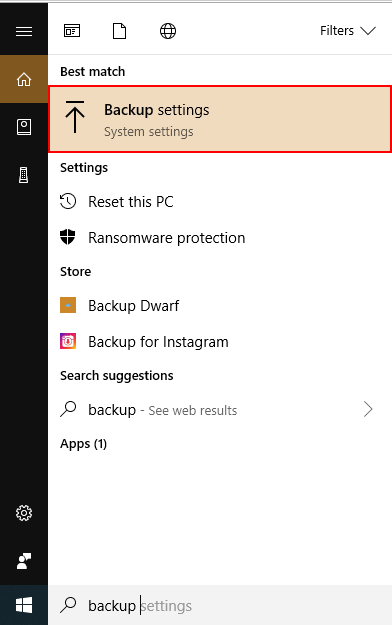The image size is (392, 625).
Task: Expand backup web results chevron arrow
Action: click(368, 409)
